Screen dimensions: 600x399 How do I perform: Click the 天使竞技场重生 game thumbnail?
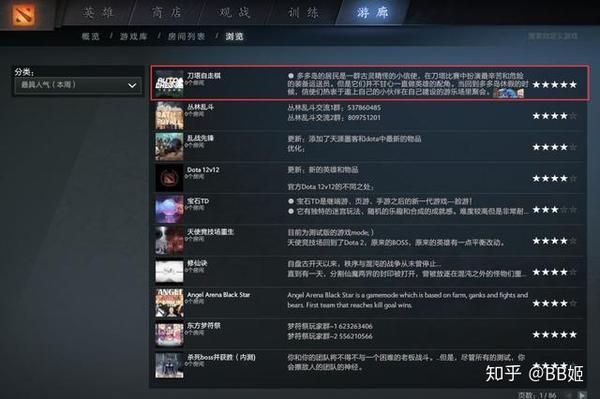(169, 240)
